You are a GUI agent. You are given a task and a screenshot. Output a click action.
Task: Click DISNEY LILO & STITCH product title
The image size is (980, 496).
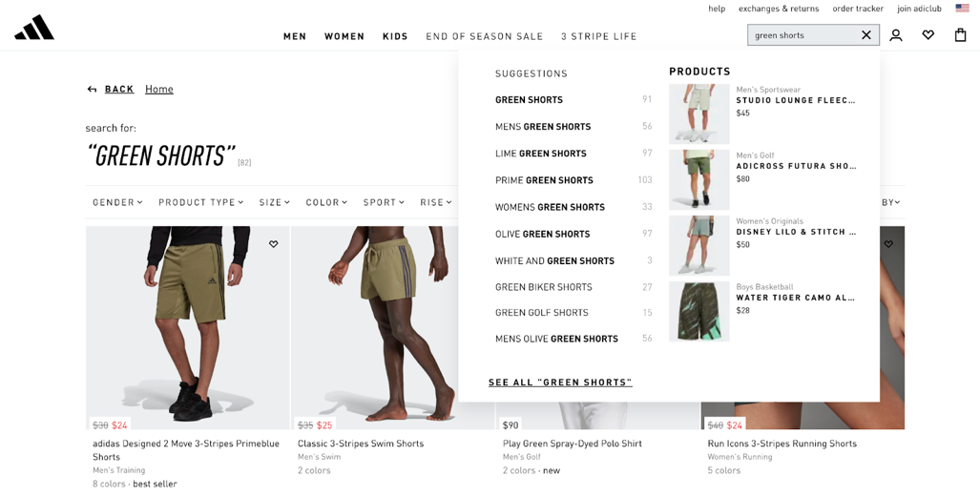(x=796, y=232)
